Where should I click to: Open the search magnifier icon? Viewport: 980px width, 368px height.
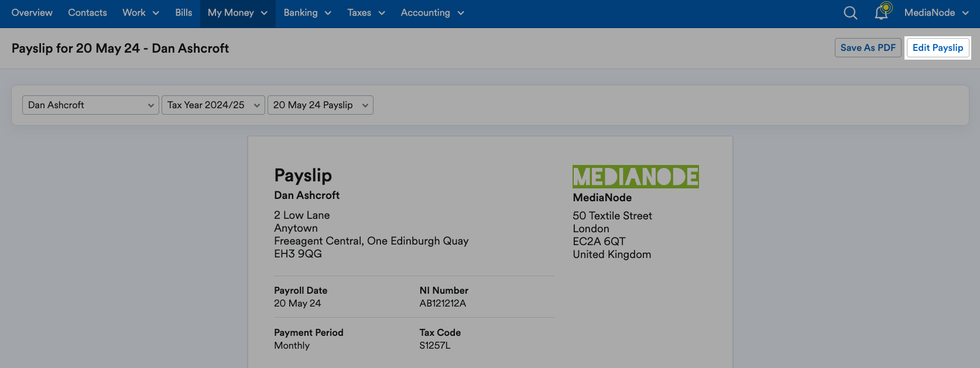pyautogui.click(x=850, y=13)
